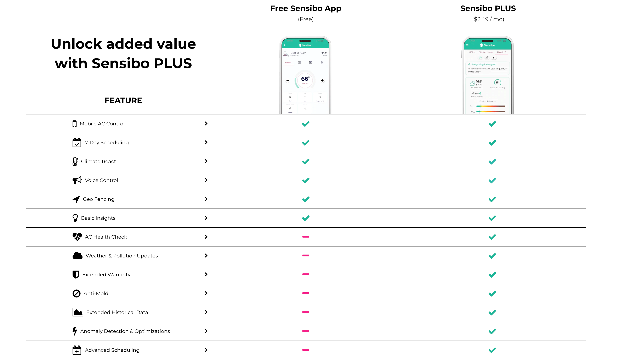Select the Sensibo PLUS column heading
619x364 pixels.
click(488, 8)
